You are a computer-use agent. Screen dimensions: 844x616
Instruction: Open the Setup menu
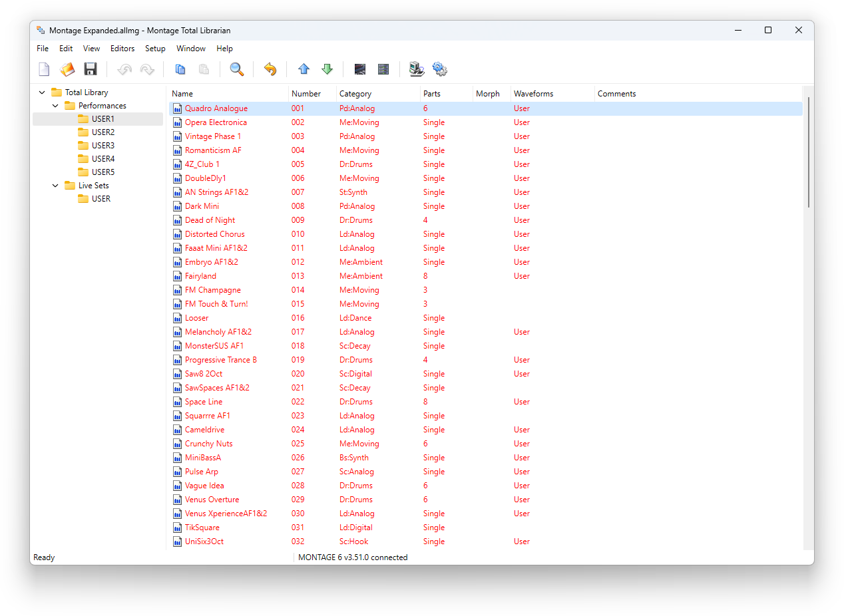[x=155, y=49]
